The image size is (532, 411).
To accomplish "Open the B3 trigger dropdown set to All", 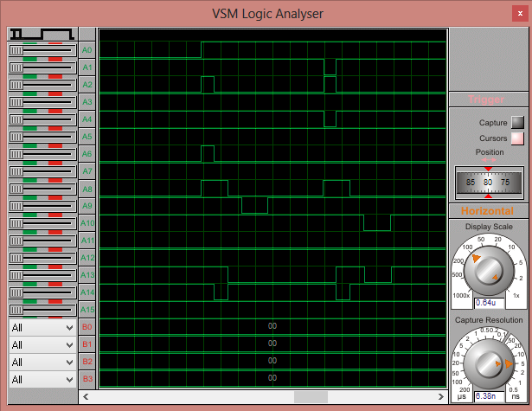I will click(42, 380).
